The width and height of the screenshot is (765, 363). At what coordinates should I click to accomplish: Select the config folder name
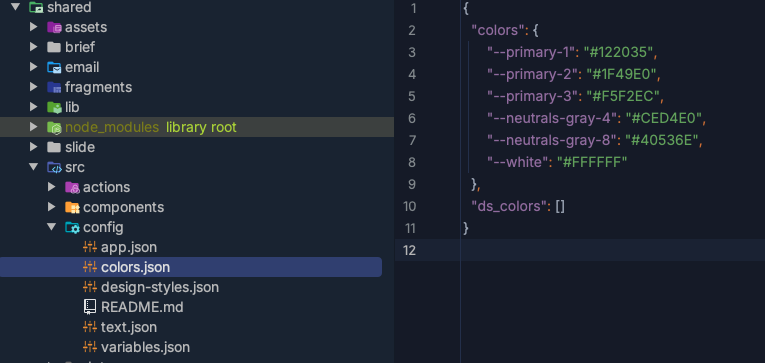tap(103, 227)
